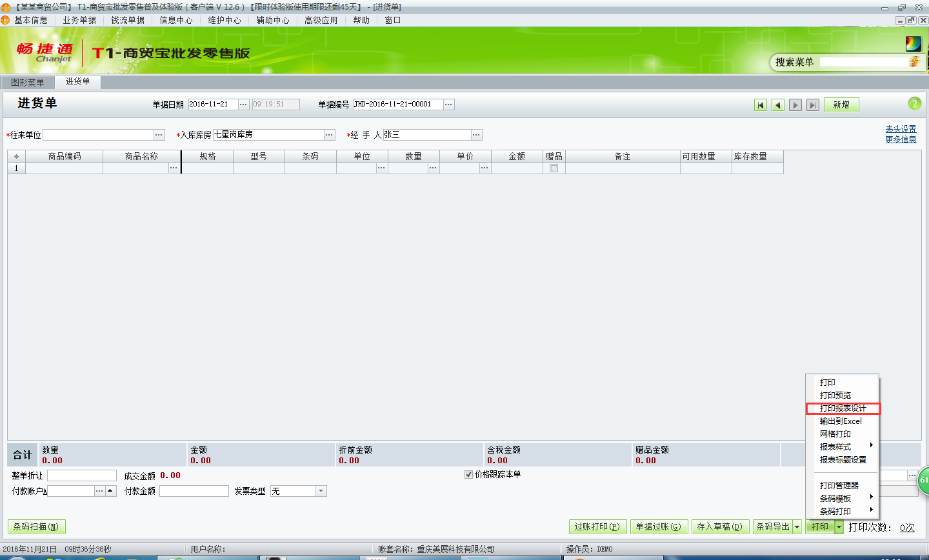
Task: Open the help with the green question mark icon
Action: coord(915,103)
